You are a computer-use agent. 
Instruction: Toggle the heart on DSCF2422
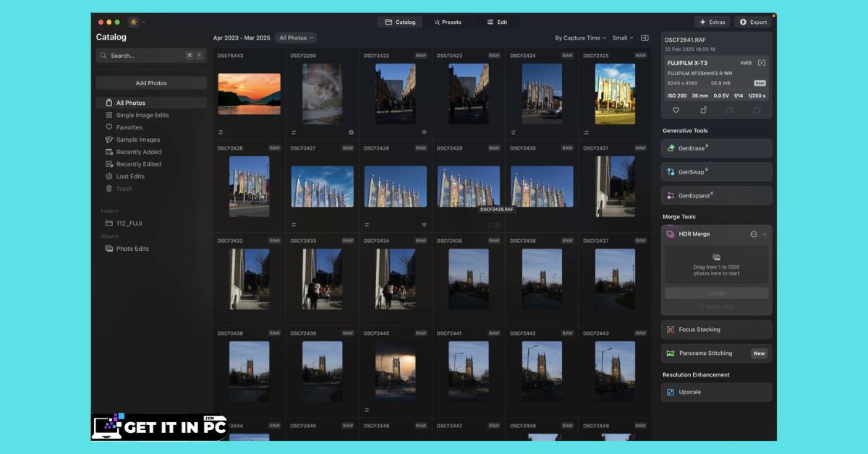click(x=424, y=132)
